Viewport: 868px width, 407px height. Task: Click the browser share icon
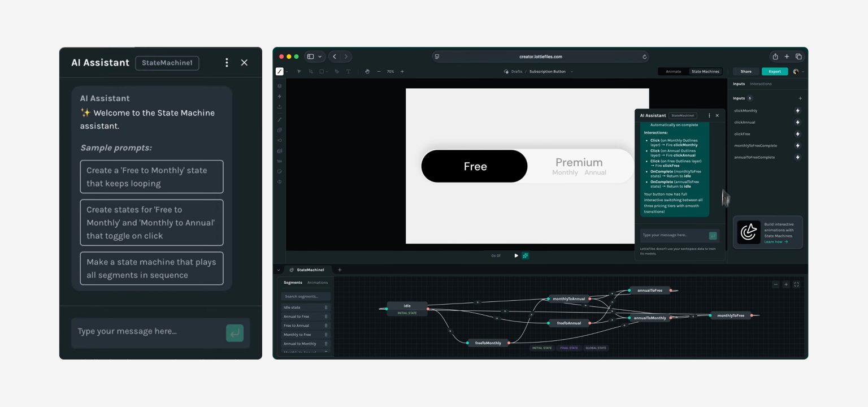[775, 57]
